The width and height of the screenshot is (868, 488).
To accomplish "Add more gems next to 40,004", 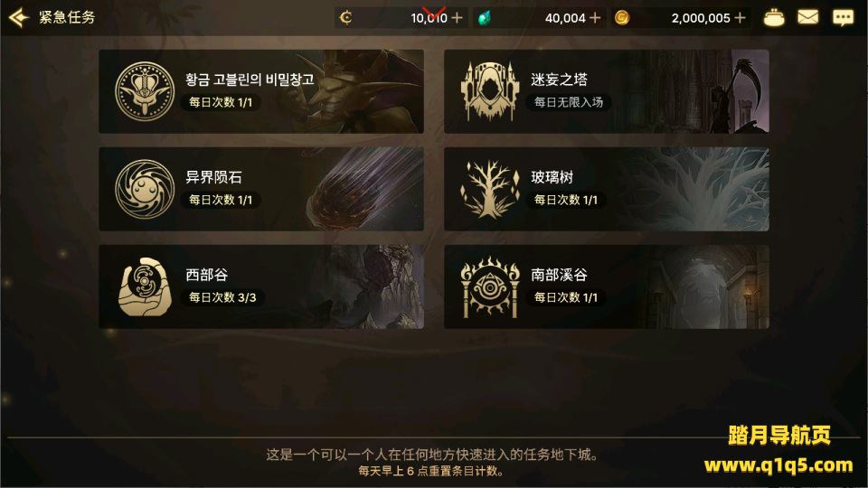I will point(595,18).
